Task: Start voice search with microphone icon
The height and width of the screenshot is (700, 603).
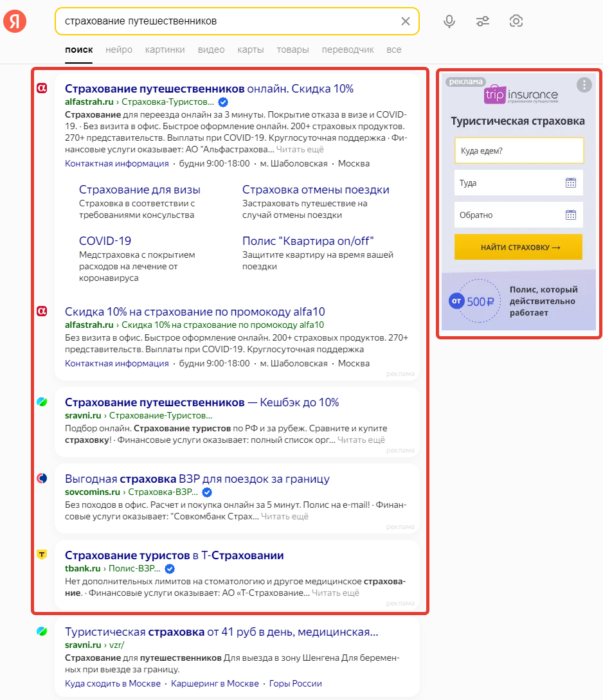Action: [x=449, y=21]
